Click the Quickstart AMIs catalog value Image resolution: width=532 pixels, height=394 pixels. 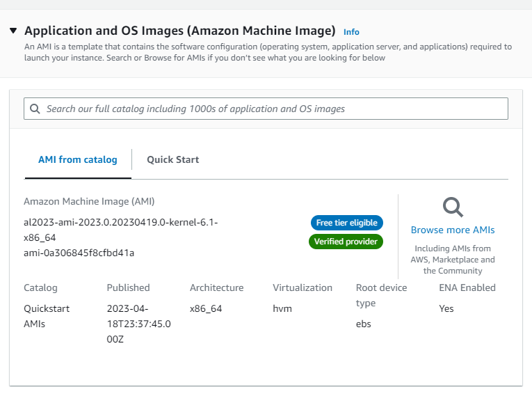click(47, 316)
